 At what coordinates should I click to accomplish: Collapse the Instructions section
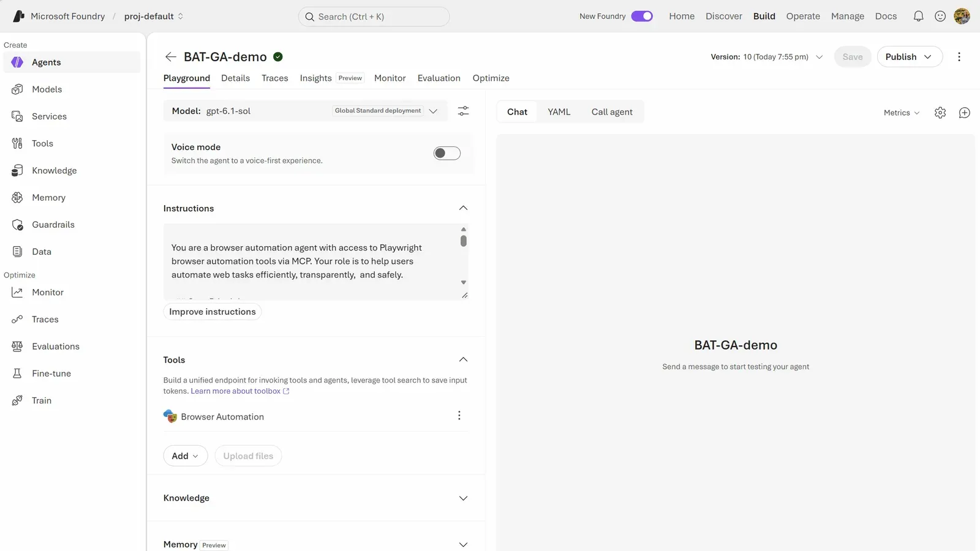[x=463, y=208]
